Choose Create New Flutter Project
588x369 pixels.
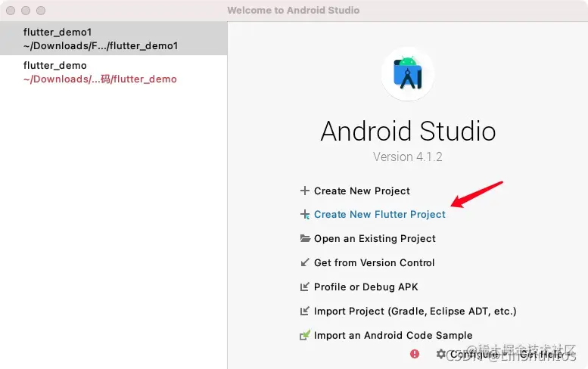click(379, 214)
